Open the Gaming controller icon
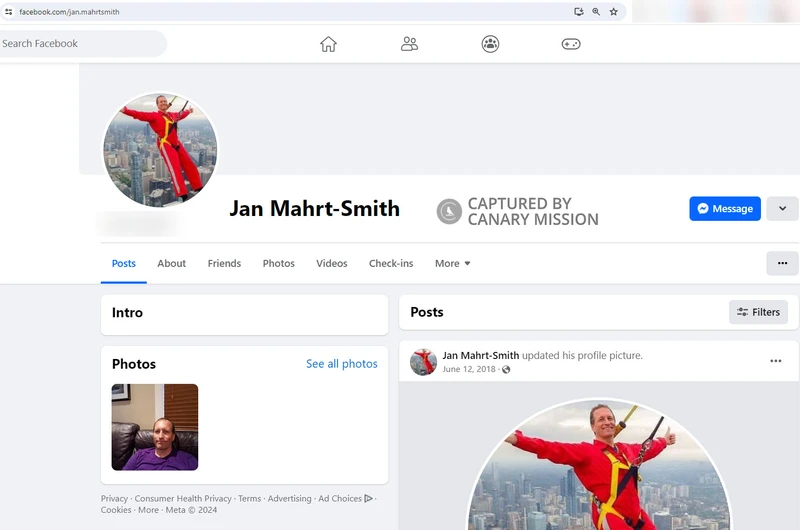 [x=571, y=44]
